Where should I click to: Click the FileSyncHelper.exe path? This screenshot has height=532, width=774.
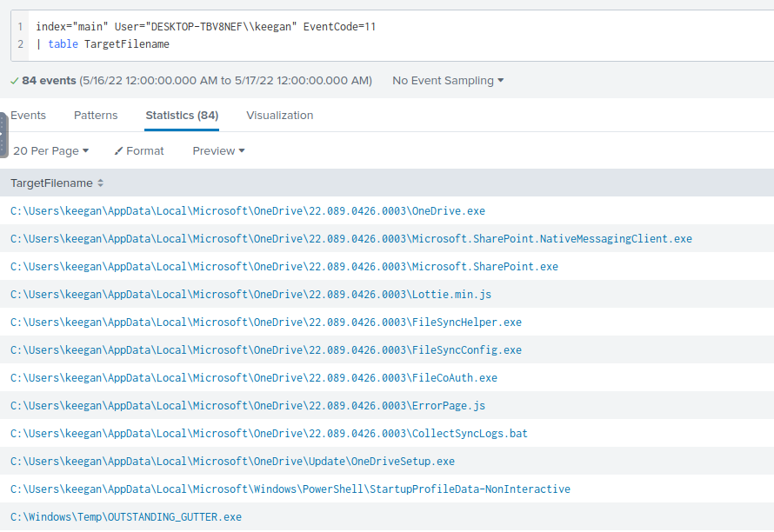pos(266,323)
